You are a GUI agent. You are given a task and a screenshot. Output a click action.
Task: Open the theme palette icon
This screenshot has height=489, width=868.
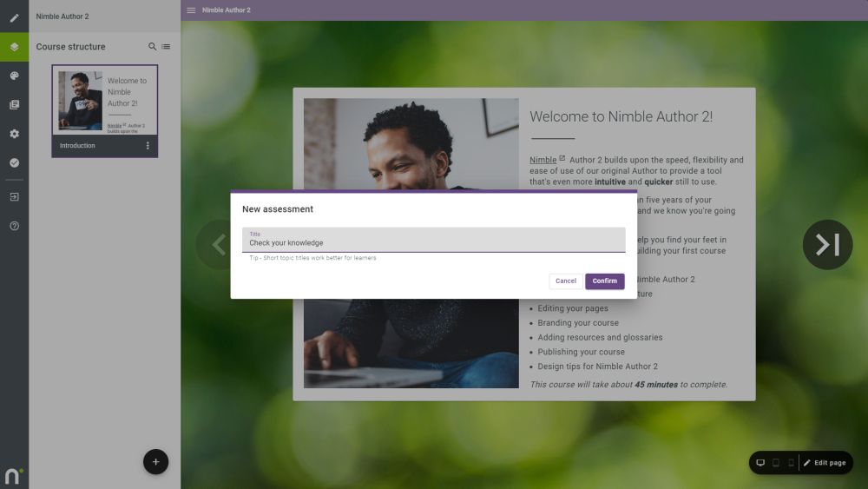coord(15,76)
